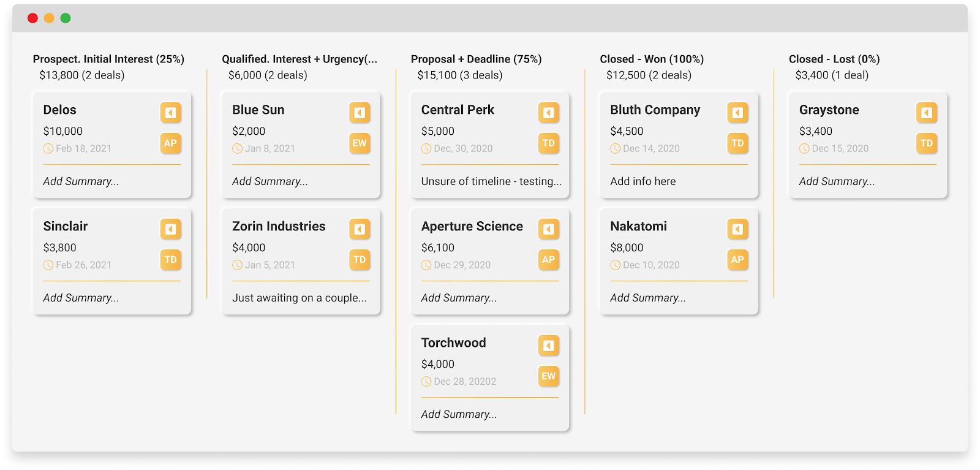
Task: Select the Closed - Won (100%) column header
Action: pos(652,59)
